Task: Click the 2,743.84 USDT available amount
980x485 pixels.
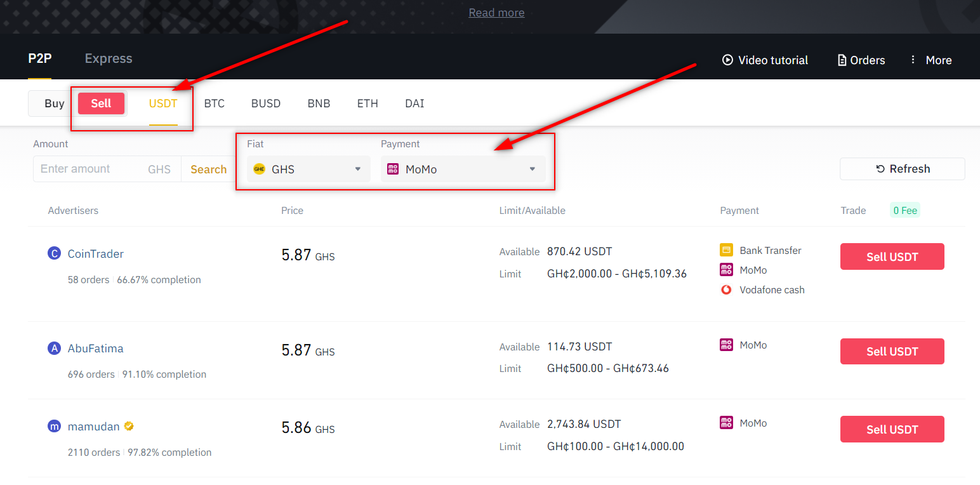Action: click(x=584, y=424)
